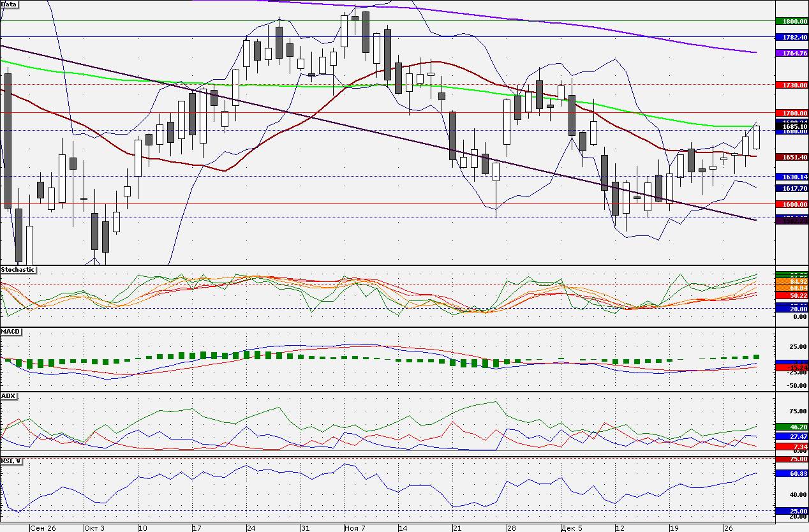The width and height of the screenshot is (809, 532).
Task: Click the 1582.23 dark purple price label
Action: pos(792,220)
